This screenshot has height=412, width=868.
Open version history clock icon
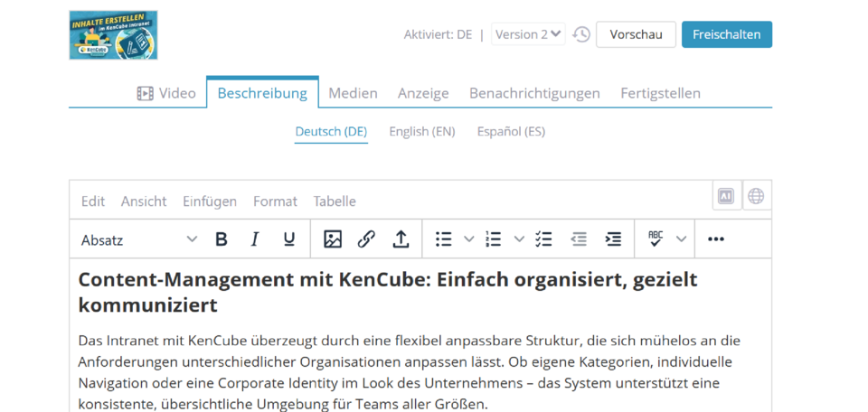(581, 34)
